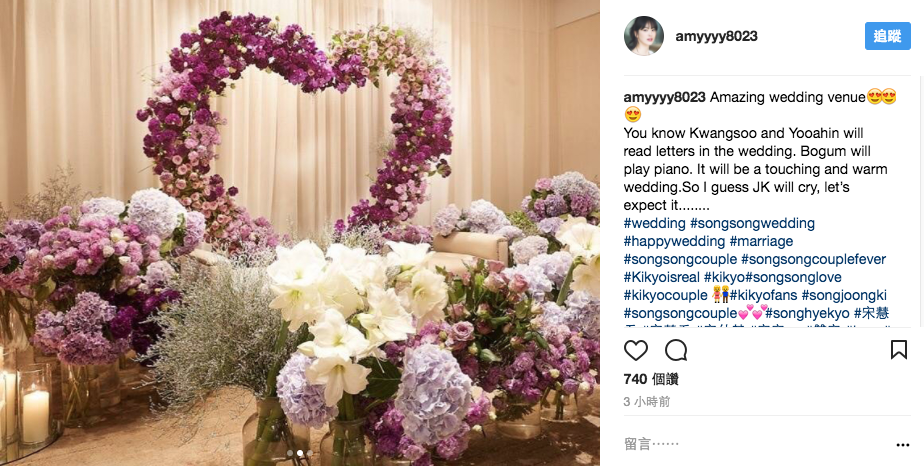
Task: Open the #wedding hashtag
Action: pyautogui.click(x=655, y=224)
